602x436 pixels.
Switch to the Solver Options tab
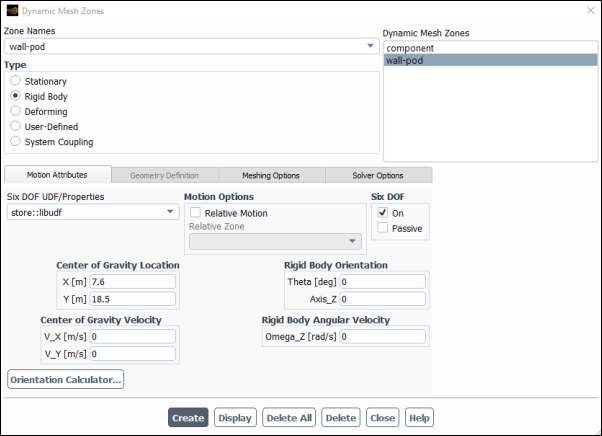(x=377, y=176)
